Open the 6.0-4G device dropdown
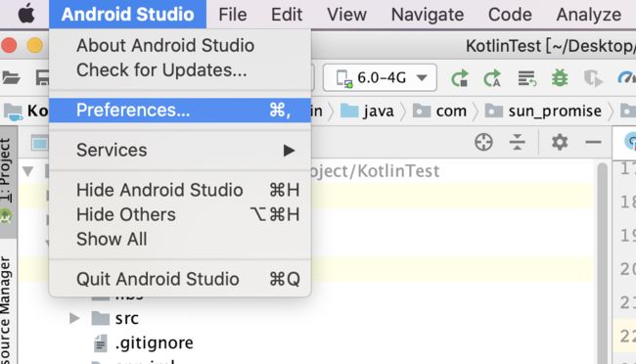 pyautogui.click(x=380, y=77)
